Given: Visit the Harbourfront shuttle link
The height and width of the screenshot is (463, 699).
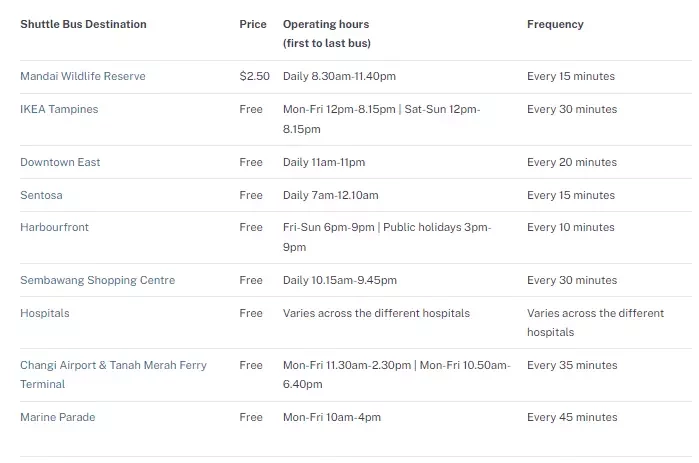Looking at the screenshot, I should 54,227.
